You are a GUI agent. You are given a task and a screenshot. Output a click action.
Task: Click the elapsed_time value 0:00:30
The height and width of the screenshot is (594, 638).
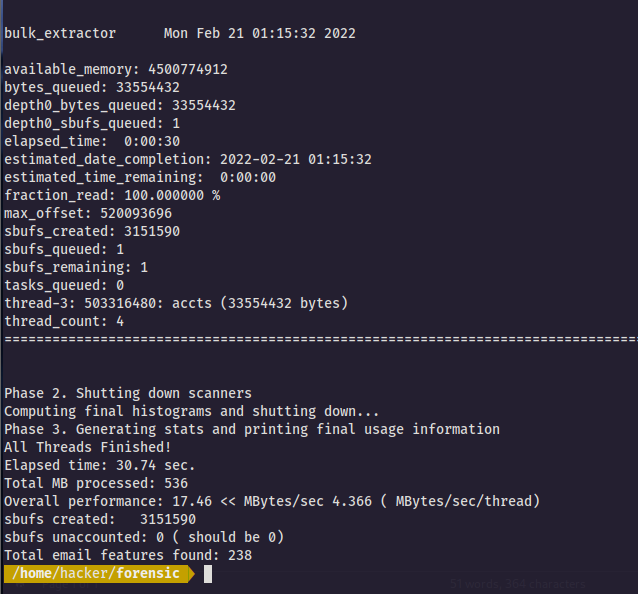[x=152, y=141]
